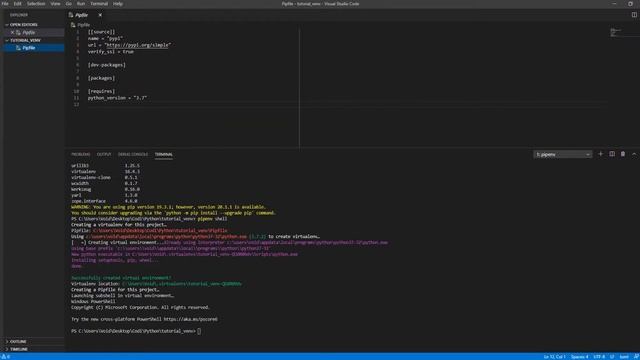Screen dimensions: 640x360
Task: Close the Pipfile editor tab
Action: point(100,15)
